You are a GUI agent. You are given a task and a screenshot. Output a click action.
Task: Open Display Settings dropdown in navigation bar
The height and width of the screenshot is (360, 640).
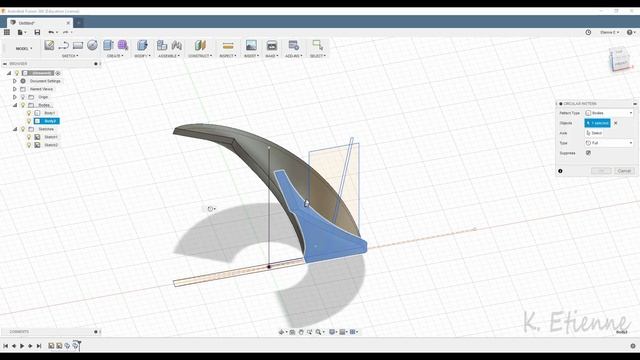tap(333, 332)
